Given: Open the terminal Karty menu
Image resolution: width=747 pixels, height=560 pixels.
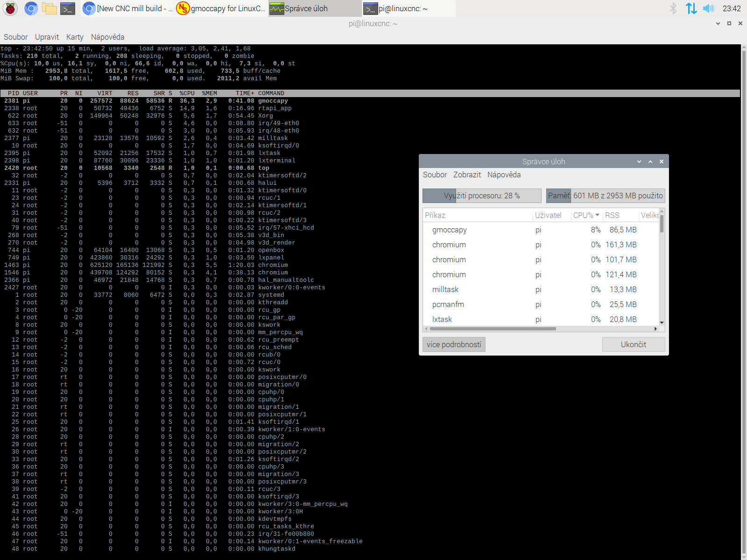Looking at the screenshot, I should 75,37.
